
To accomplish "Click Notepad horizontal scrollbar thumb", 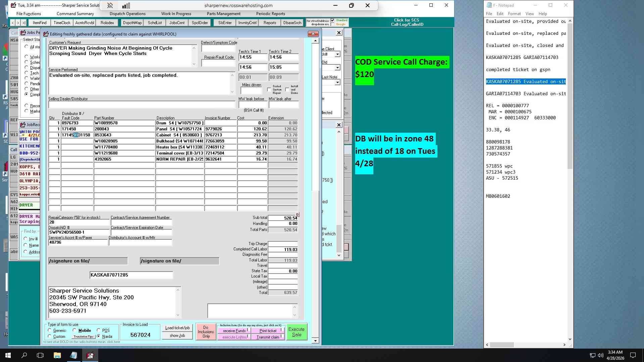I will pos(502,345).
